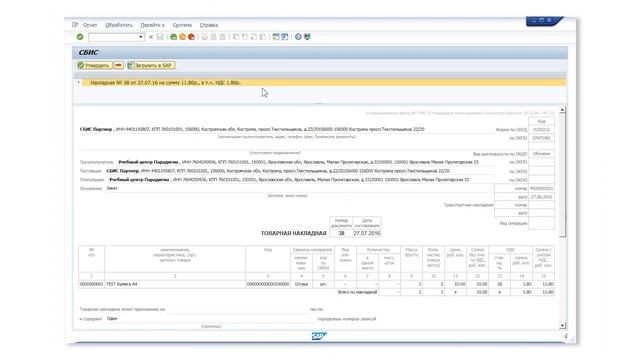Click the Загрузить в SAP button

coord(151,65)
